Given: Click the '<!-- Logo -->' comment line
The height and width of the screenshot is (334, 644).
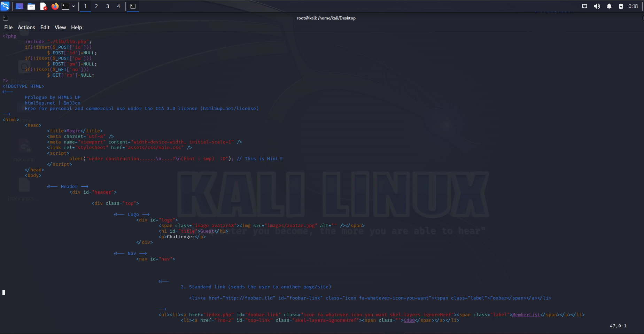Looking at the screenshot, I should pos(132,215).
